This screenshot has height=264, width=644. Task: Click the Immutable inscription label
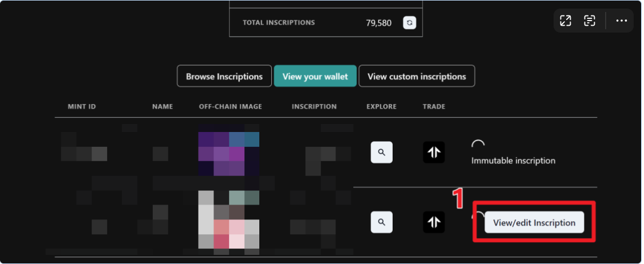[513, 161]
